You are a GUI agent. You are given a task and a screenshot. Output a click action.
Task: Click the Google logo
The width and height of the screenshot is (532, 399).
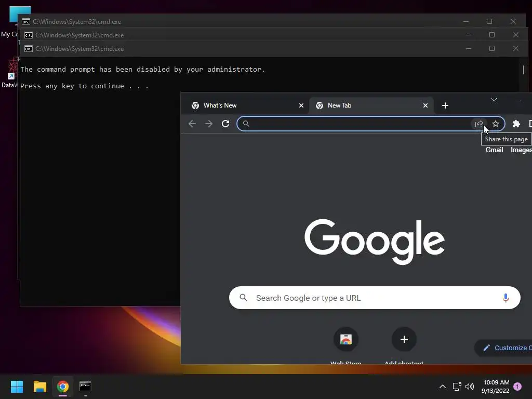tap(375, 242)
